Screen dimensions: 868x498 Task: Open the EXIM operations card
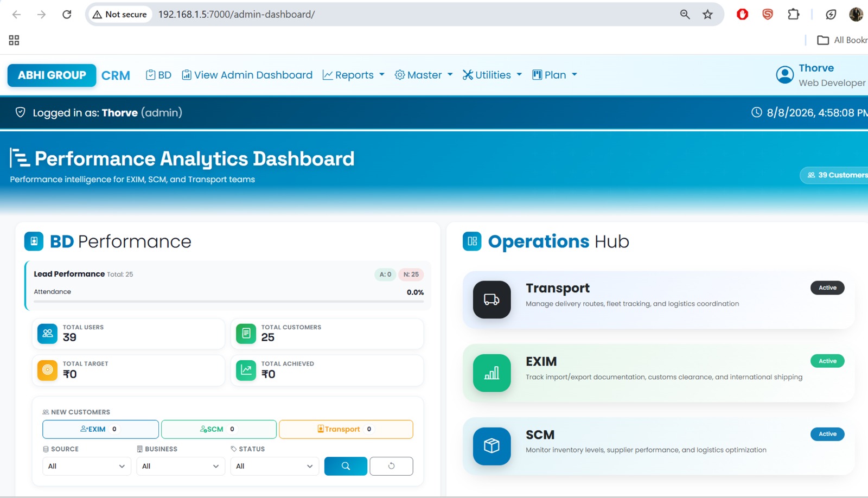[x=659, y=373]
